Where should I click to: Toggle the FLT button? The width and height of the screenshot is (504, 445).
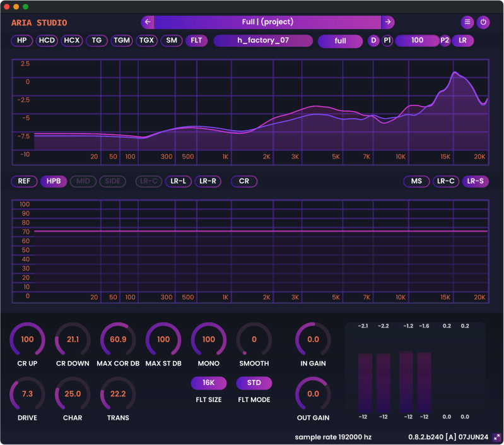pyautogui.click(x=196, y=40)
